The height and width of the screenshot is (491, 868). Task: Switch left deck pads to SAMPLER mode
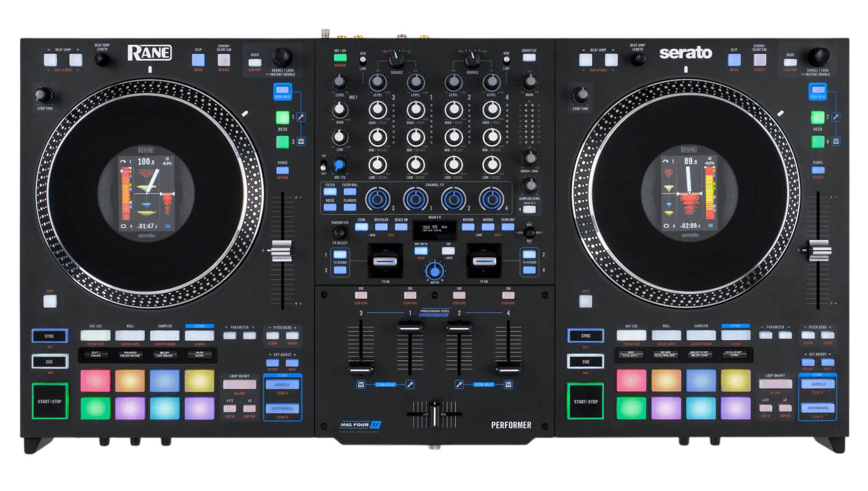coord(165,335)
